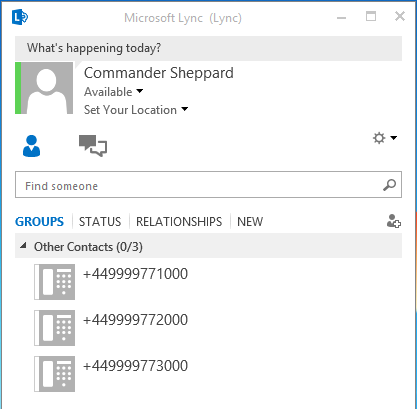Image resolution: width=417 pixels, height=409 pixels.
Task: Open the Set Your Location dropdown
Action: point(136,110)
